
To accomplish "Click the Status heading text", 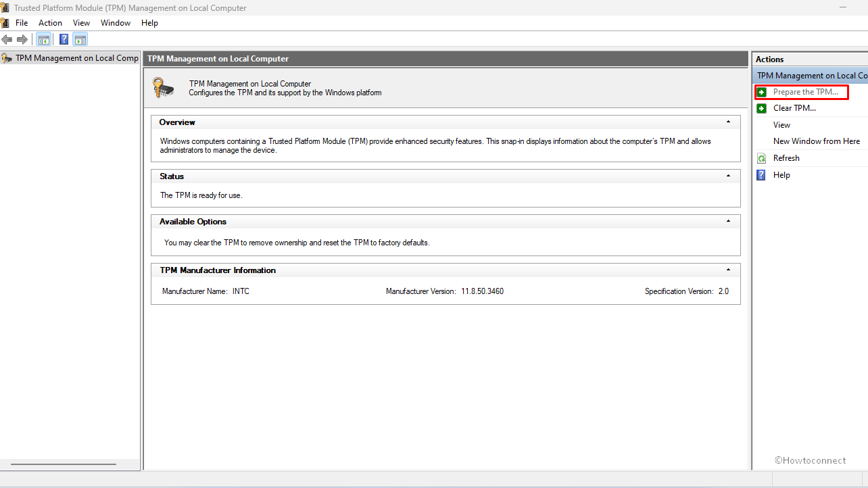I will (172, 176).
